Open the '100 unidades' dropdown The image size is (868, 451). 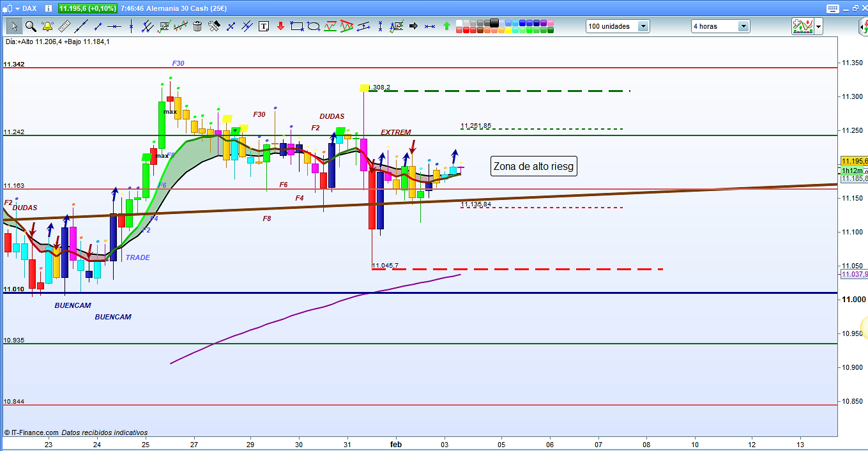click(x=643, y=26)
